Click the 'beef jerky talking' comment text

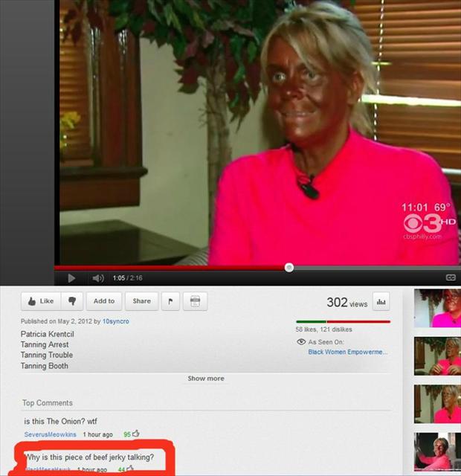click(90, 457)
